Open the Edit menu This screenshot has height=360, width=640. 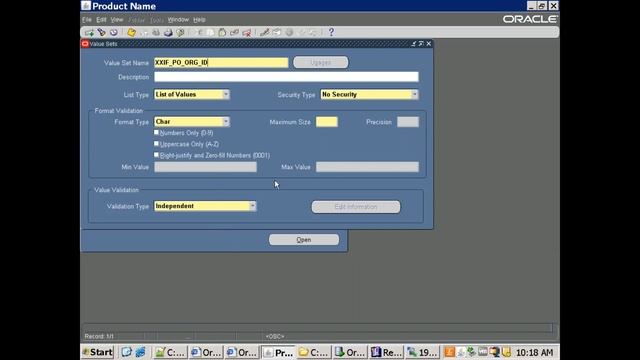tap(101, 20)
